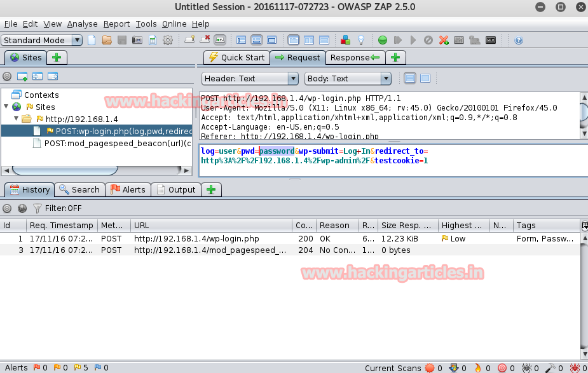Select POST:mod_pagespeed_beacon tree entry
Viewport: 588px width, 373px height.
113,143
